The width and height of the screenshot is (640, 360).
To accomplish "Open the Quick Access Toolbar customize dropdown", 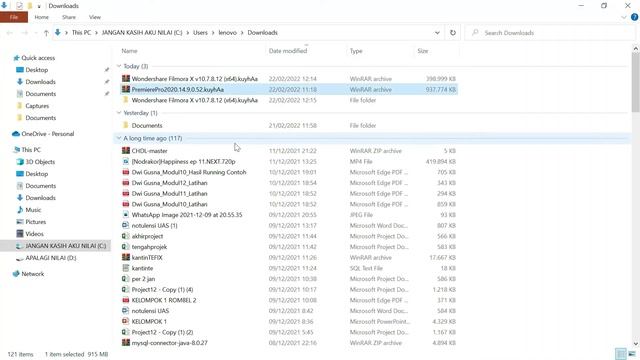I will tap(39, 6).
